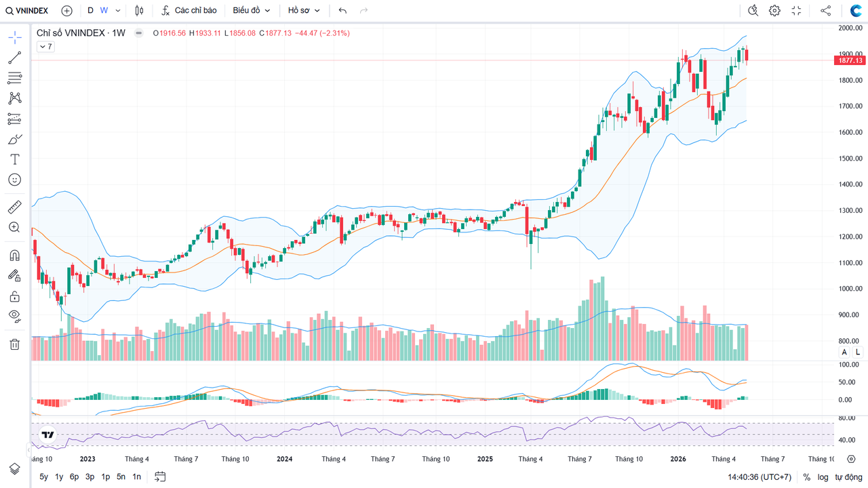The height and width of the screenshot is (488, 868).
Task: Toggle magnet mode
Action: pos(14,256)
